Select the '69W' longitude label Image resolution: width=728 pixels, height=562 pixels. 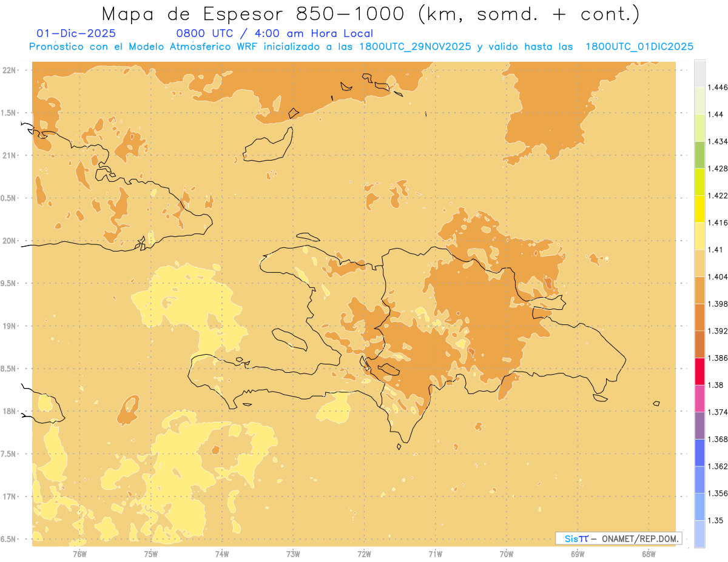click(x=578, y=554)
